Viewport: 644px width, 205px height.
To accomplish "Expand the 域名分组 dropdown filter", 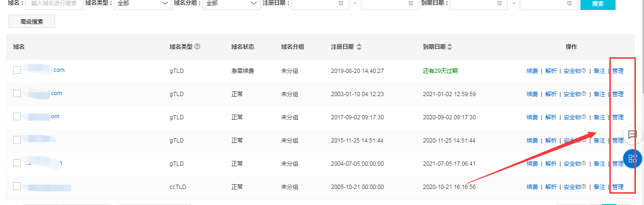I will [230, 3].
